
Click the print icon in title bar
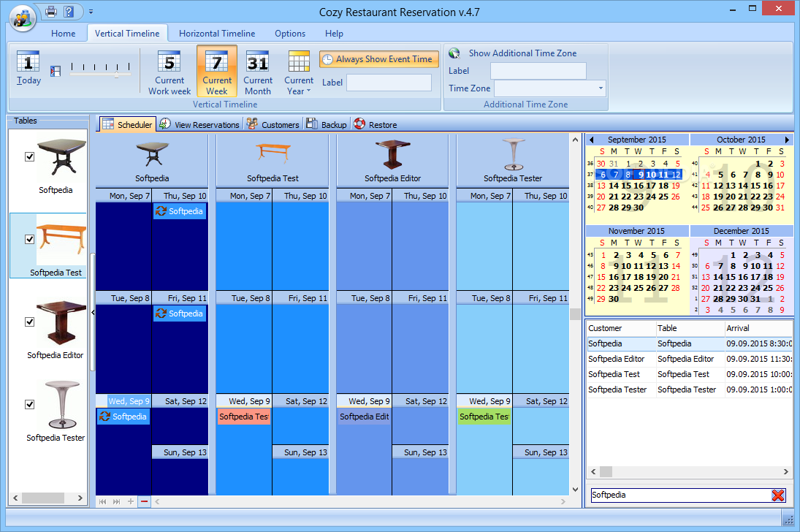[x=51, y=11]
